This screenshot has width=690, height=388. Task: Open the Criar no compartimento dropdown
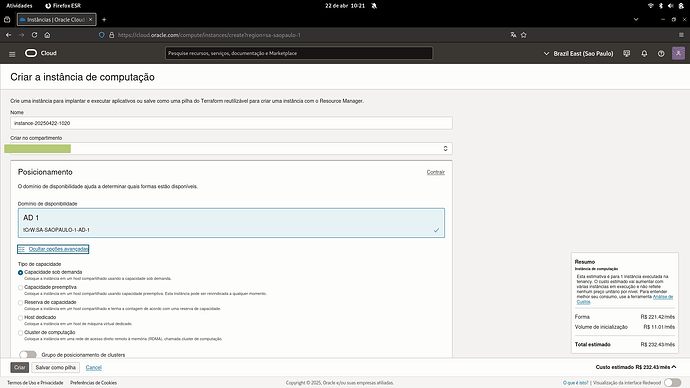(x=231, y=149)
